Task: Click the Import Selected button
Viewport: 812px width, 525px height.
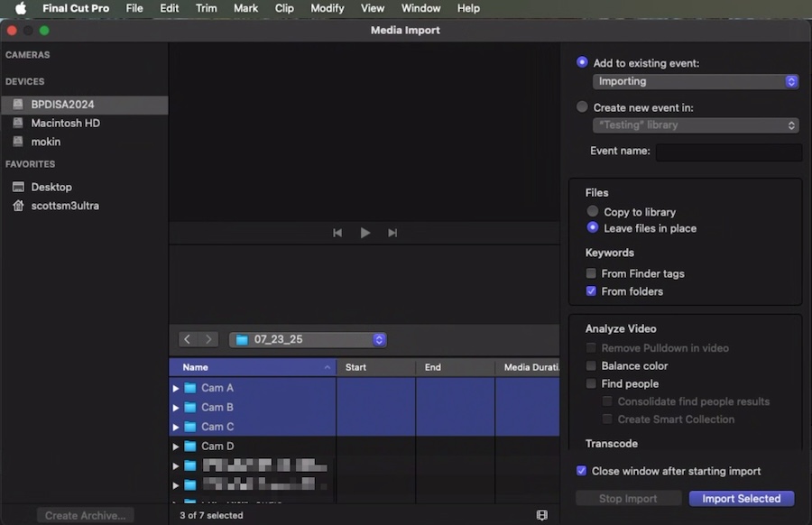Action: (x=741, y=499)
